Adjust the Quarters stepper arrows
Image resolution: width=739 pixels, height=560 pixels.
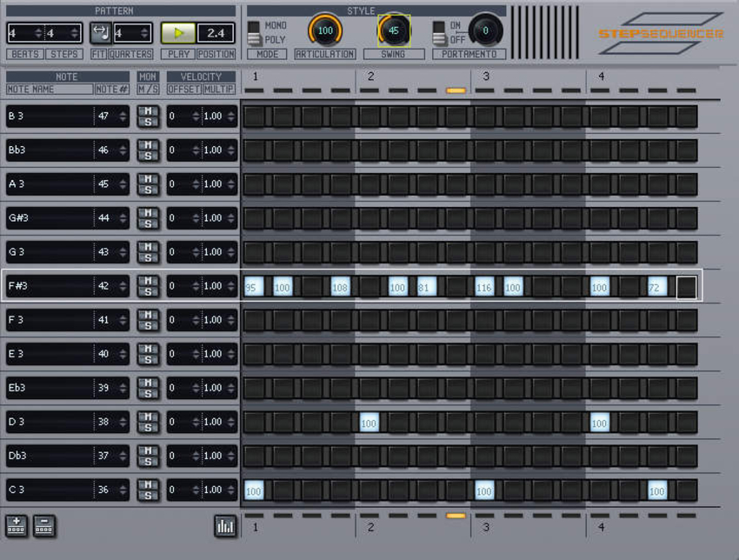click(x=144, y=33)
